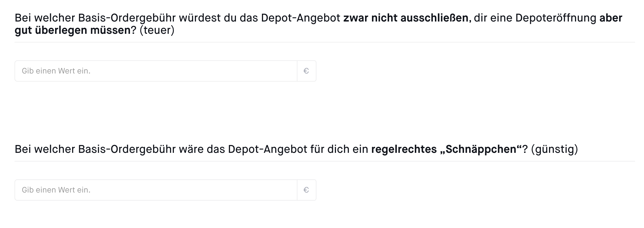
Task: Click the bold text "zwar nicht ausschließen"
Action: tap(406, 18)
